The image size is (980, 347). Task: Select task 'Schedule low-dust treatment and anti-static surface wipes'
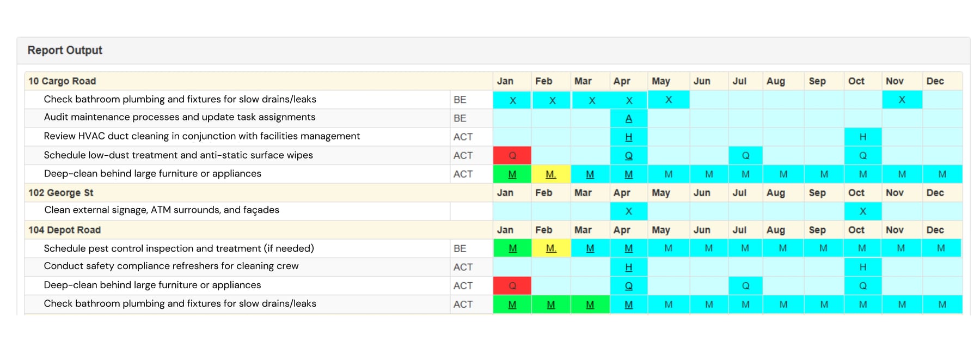tap(179, 155)
